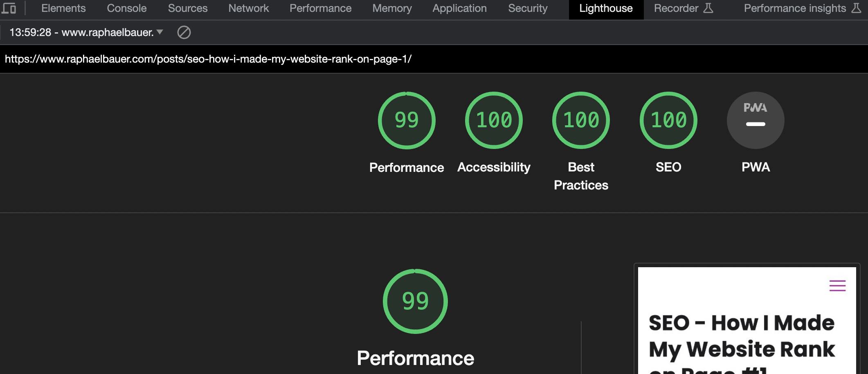Screen dimensions: 868x374
Task: Click the Performance insights flask icon
Action: point(857,7)
